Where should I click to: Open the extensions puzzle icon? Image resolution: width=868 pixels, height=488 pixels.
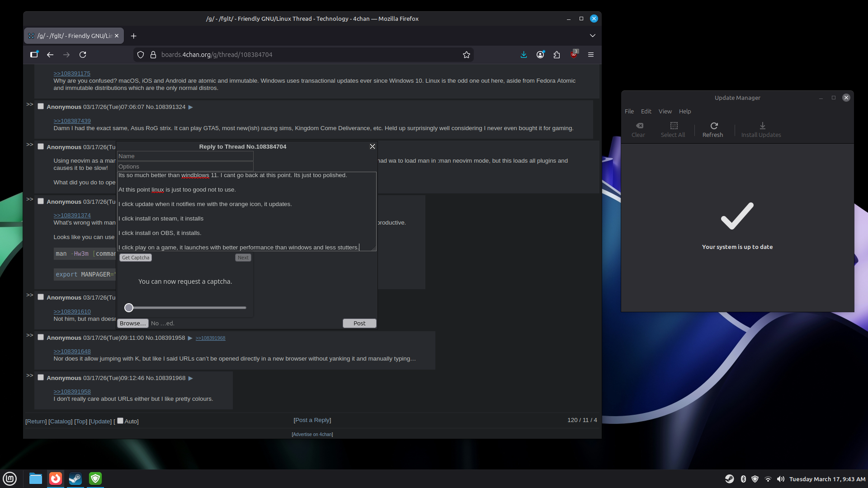coord(557,55)
